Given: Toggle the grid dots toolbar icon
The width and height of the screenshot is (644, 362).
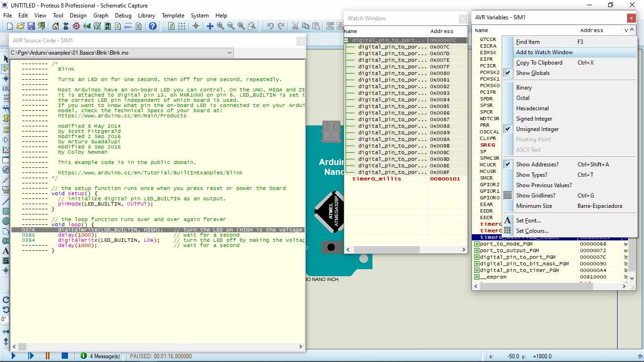Looking at the screenshot, I should pos(182,26).
